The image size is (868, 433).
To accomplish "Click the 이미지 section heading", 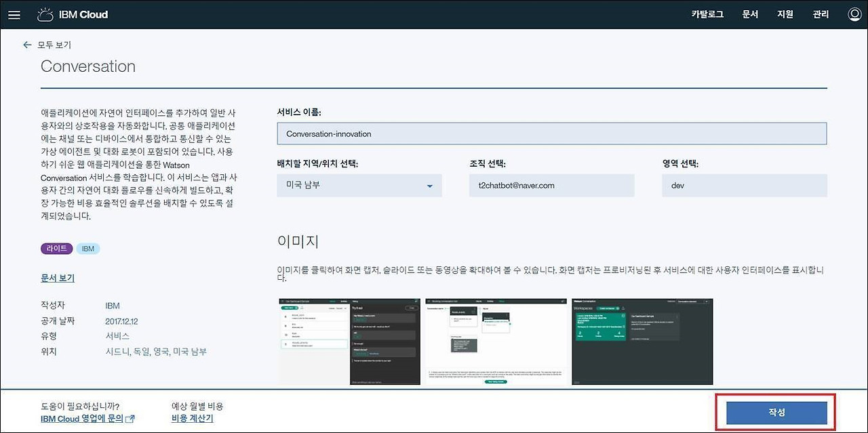I will pyautogui.click(x=298, y=241).
